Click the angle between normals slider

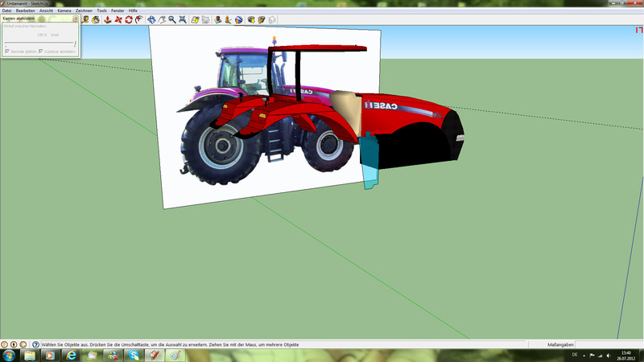[39, 43]
